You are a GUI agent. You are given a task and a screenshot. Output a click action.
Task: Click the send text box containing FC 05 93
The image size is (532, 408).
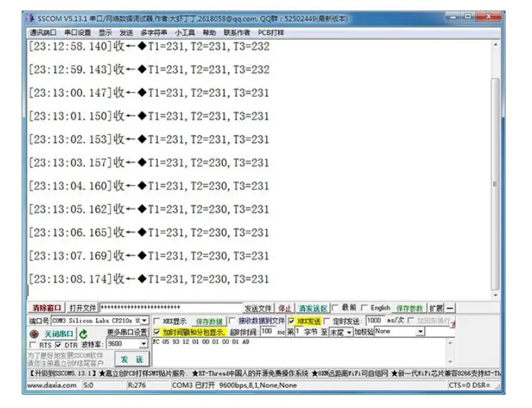[x=300, y=352]
